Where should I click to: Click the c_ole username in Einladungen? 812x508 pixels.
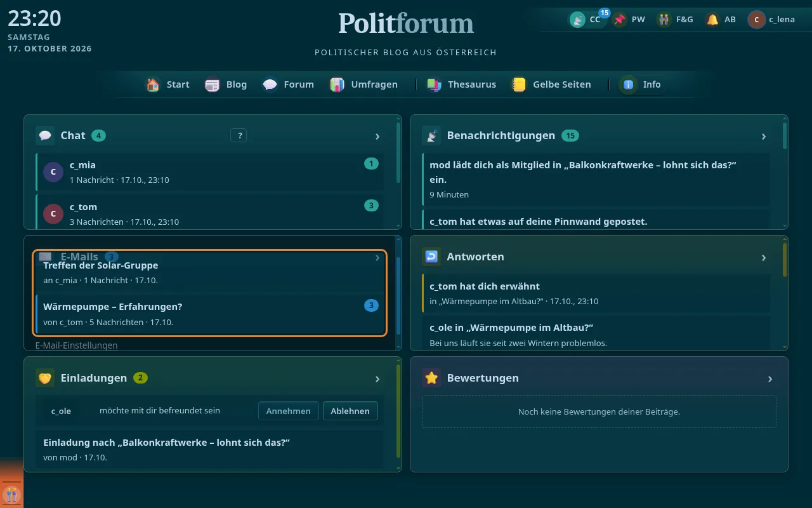[x=61, y=411]
